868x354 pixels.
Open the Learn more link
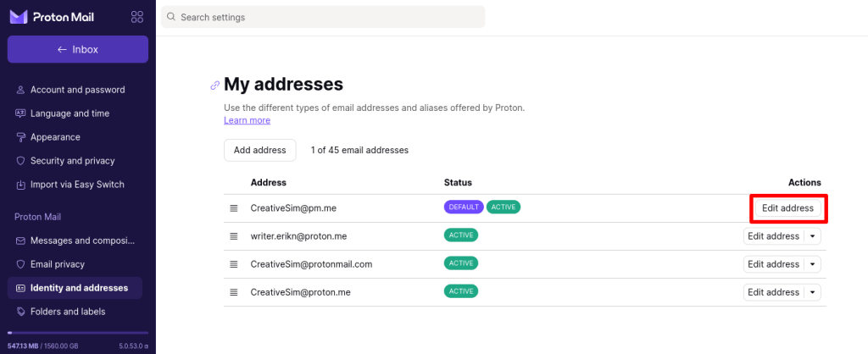pos(247,120)
